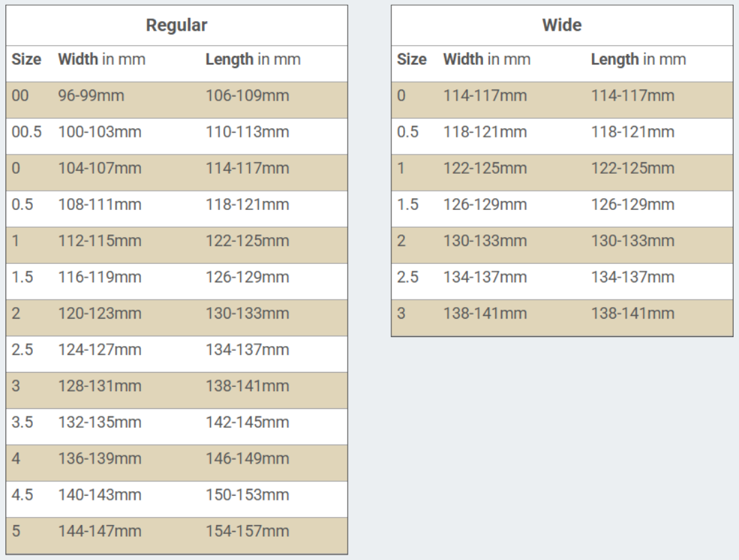Select the 100-103mm width cell
Image resolution: width=739 pixels, height=560 pixels.
[99, 132]
